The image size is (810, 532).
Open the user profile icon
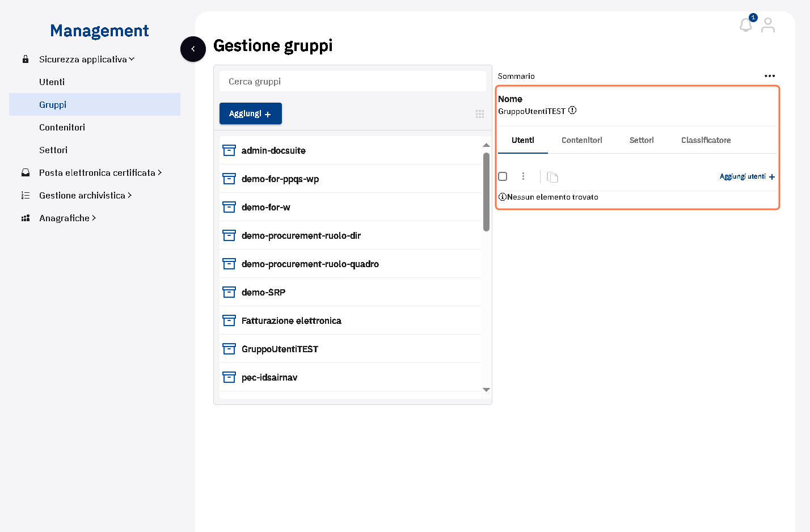[768, 25]
